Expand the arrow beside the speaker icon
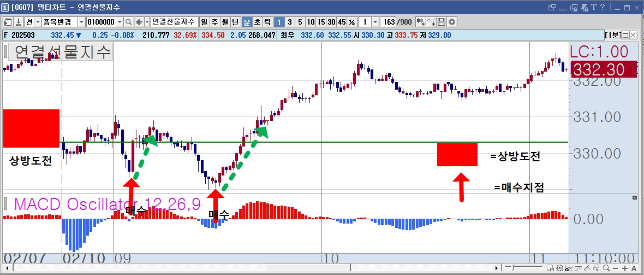Image resolution: width=644 pixels, height=275 pixels. coord(147,22)
